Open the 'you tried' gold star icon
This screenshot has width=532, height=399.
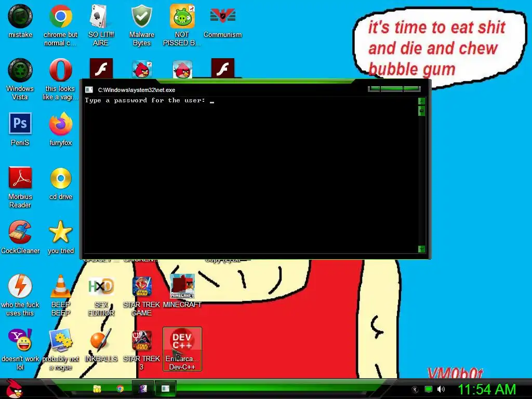pos(60,237)
